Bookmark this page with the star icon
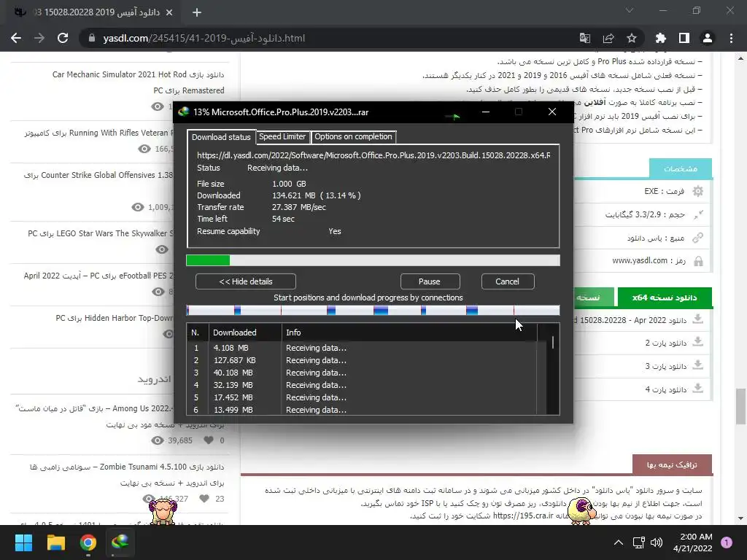 coord(632,38)
